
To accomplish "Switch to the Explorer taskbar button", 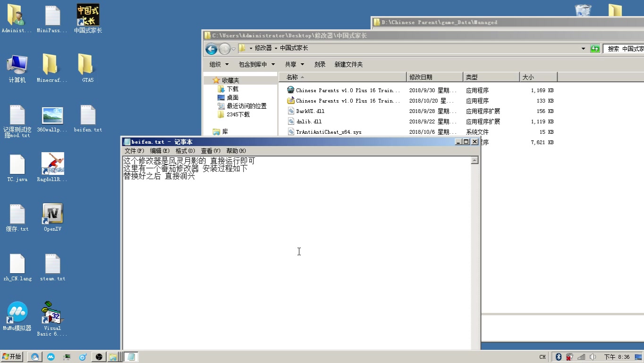I will 113,357.
